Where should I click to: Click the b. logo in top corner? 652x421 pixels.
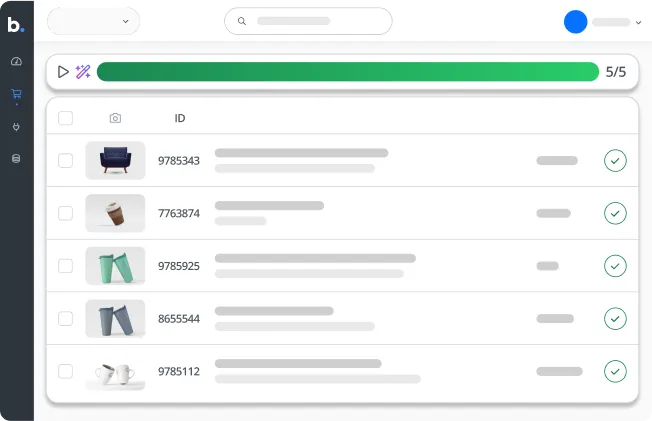tap(16, 23)
